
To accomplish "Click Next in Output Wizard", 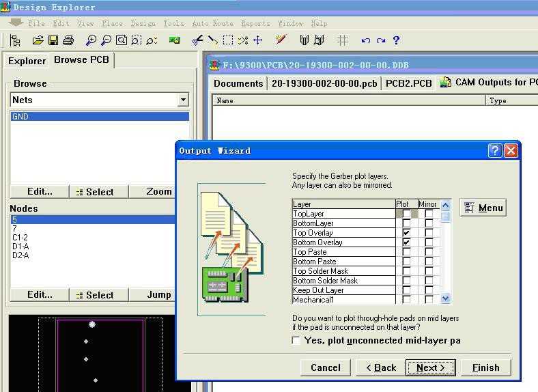I will click(x=431, y=367).
